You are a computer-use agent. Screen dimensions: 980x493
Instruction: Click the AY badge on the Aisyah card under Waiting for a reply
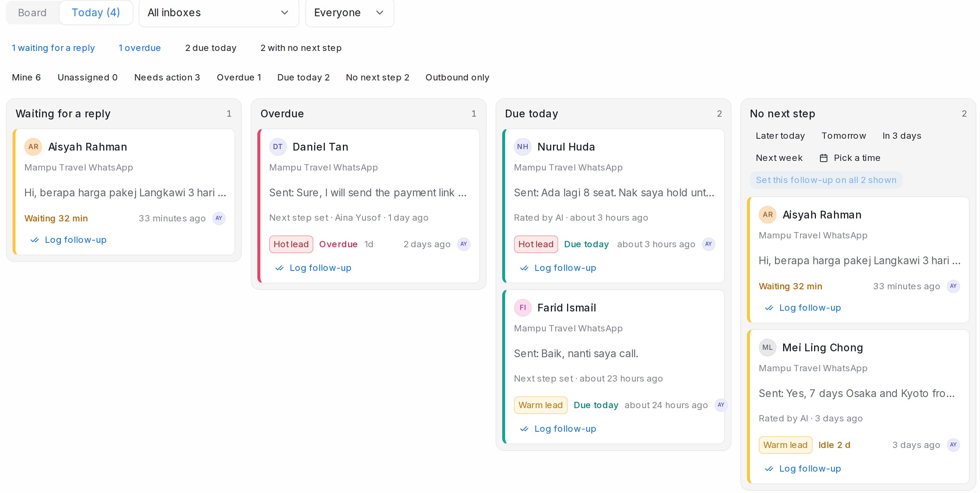pos(219,218)
